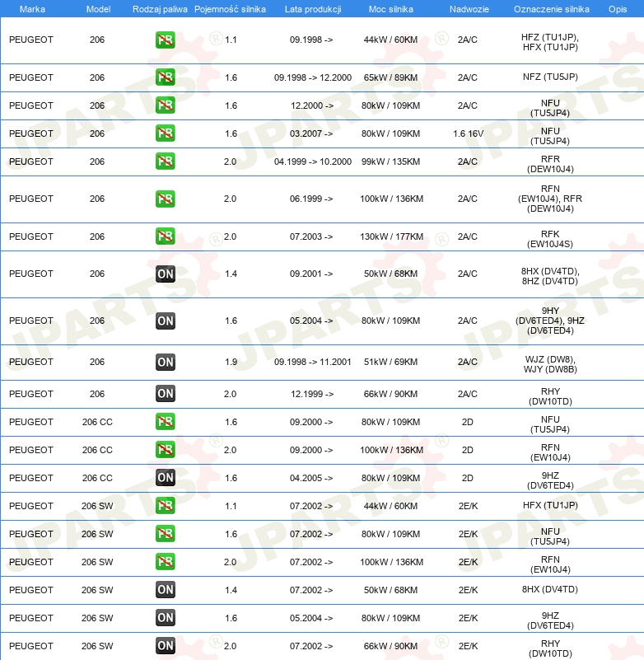Select power value 44kW / 60KM in the 206 HFZ (TU1JP) row
The width and height of the screenshot is (644, 660).
point(391,40)
